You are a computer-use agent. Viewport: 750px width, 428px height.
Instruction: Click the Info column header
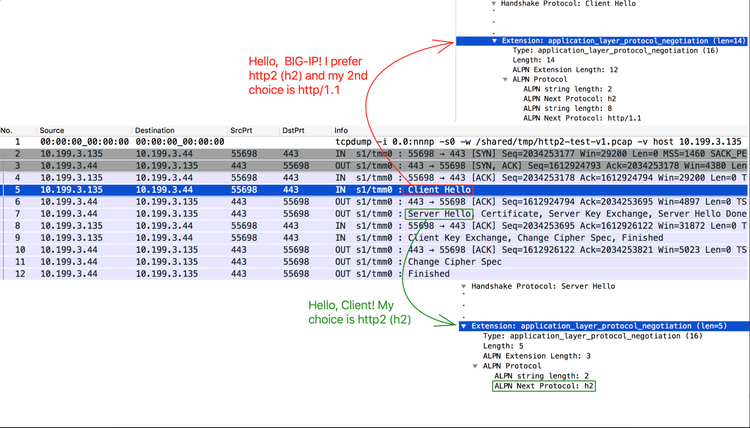[x=341, y=131]
